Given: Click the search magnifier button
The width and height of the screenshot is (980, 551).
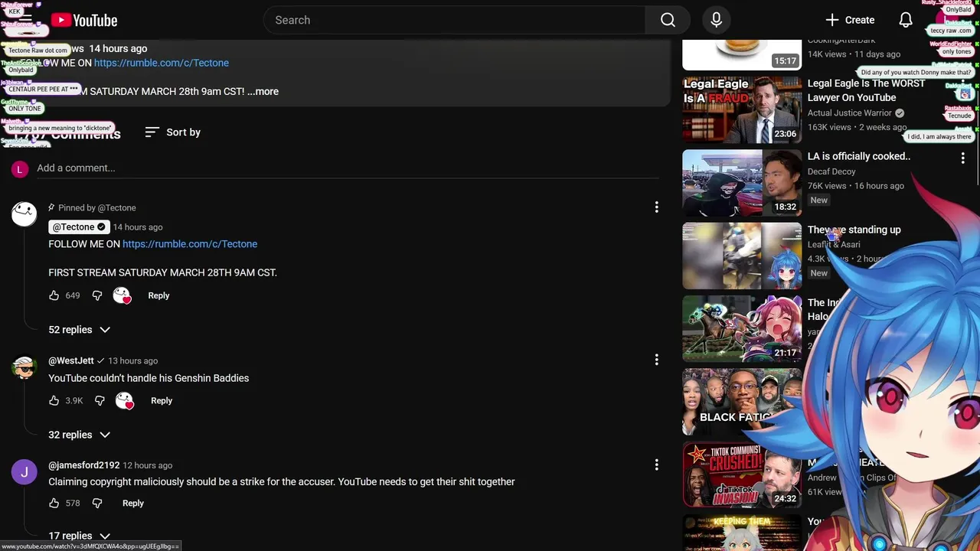Looking at the screenshot, I should click(668, 20).
